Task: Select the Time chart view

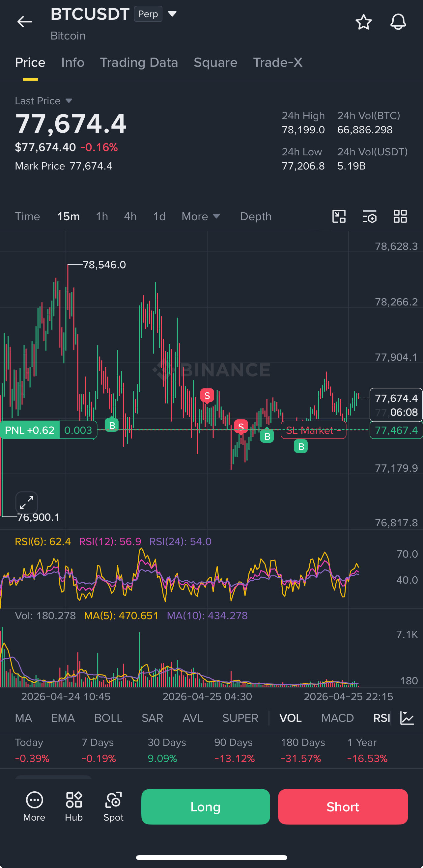Action: click(27, 216)
